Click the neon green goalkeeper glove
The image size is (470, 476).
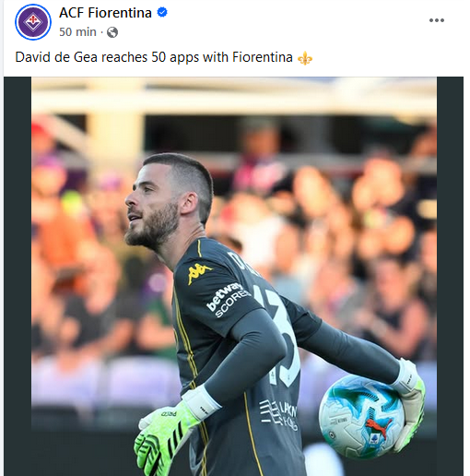click(163, 435)
